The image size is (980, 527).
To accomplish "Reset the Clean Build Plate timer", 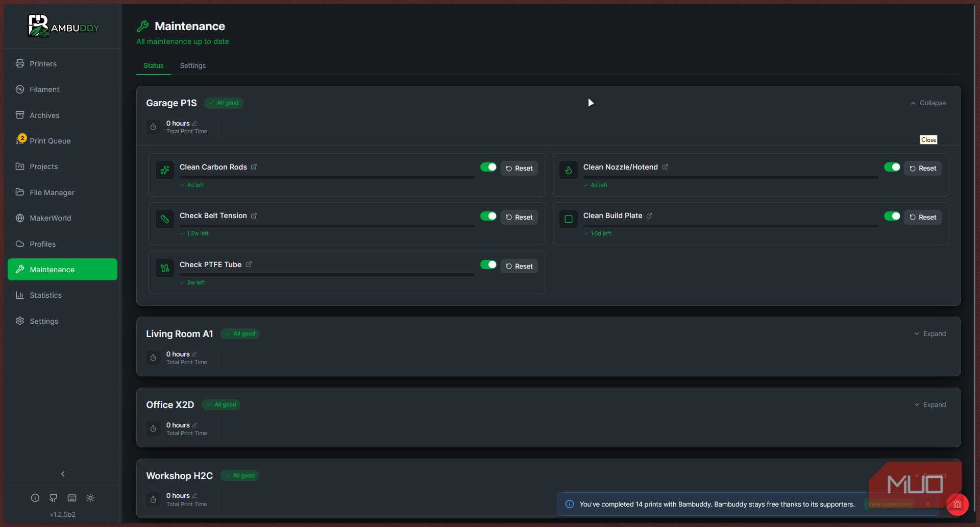I will coord(923,218).
